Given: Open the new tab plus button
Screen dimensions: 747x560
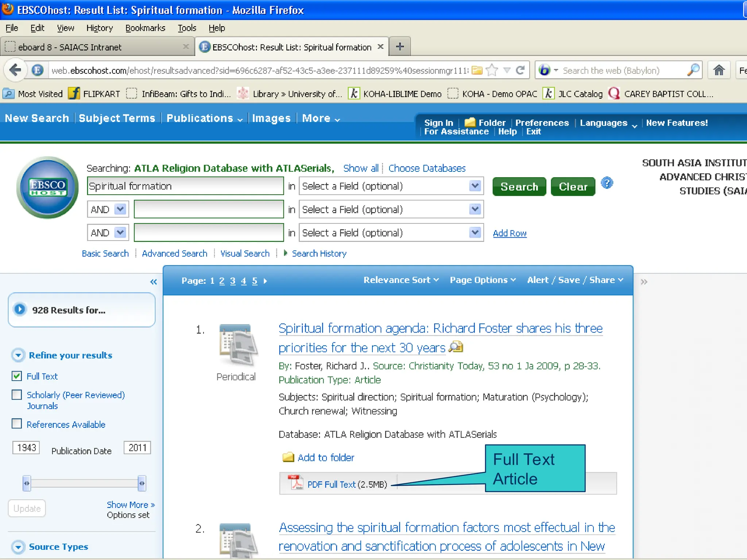Looking at the screenshot, I should coord(400,47).
